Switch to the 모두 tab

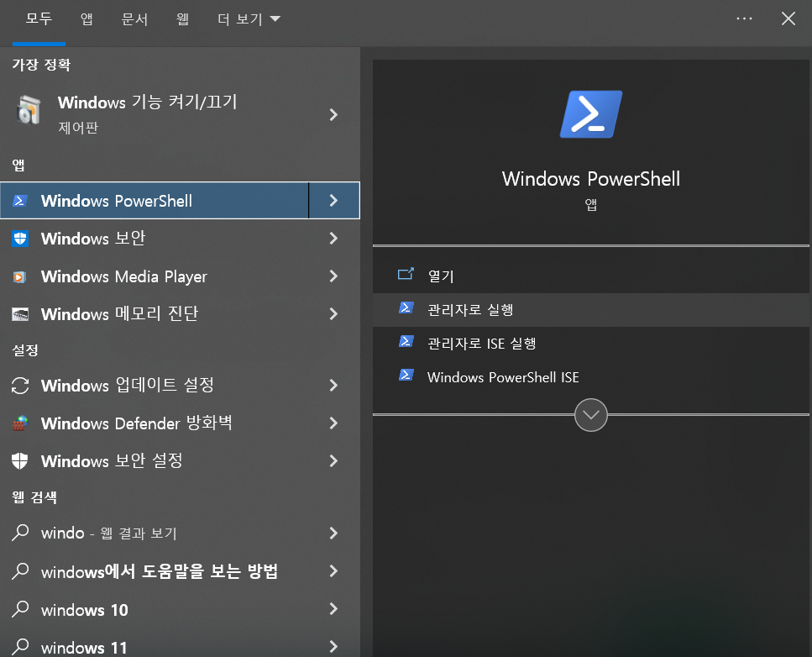[39, 19]
